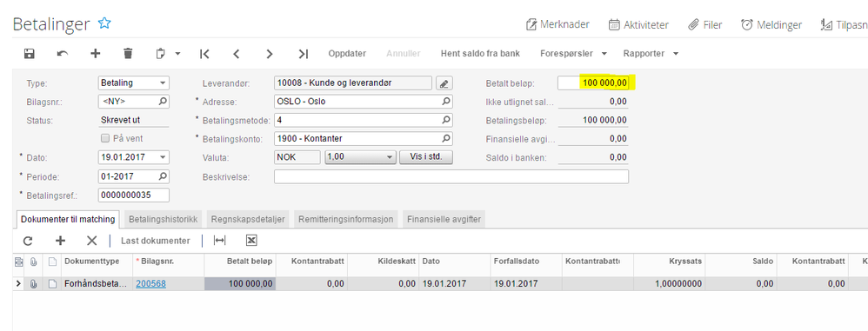Switch to the Remitteringsinformasjon tab
This screenshot has height=331, width=868.
[x=346, y=220]
